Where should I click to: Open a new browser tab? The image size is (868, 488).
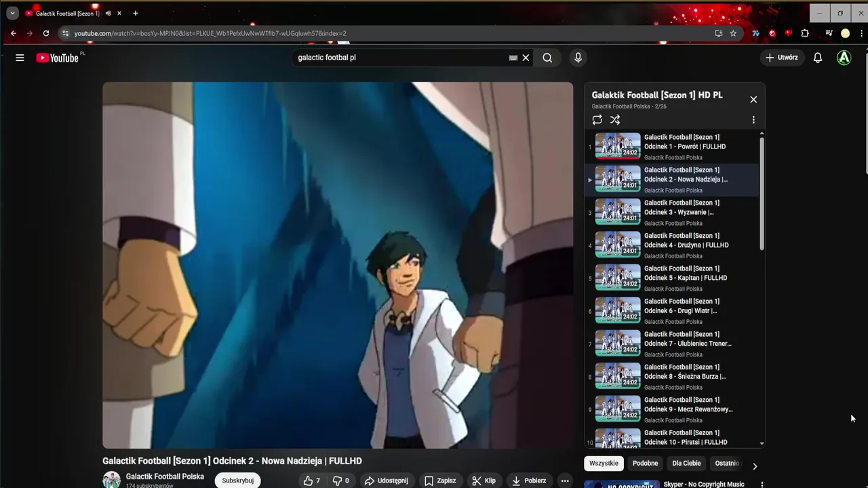[135, 13]
